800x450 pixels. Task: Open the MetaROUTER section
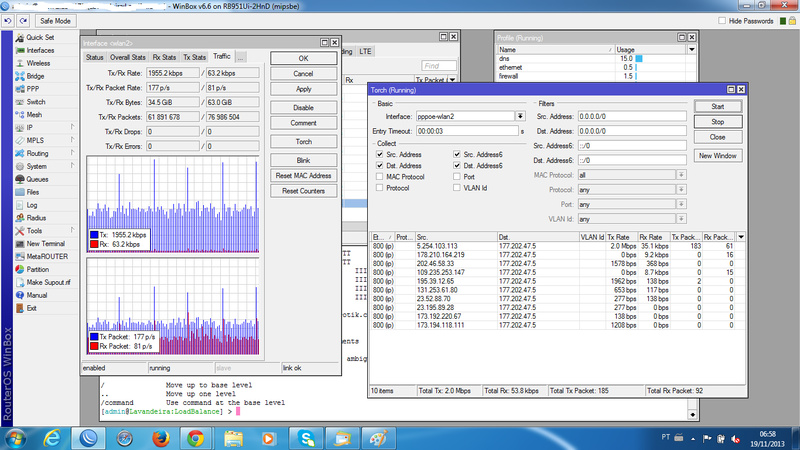[x=45, y=256]
